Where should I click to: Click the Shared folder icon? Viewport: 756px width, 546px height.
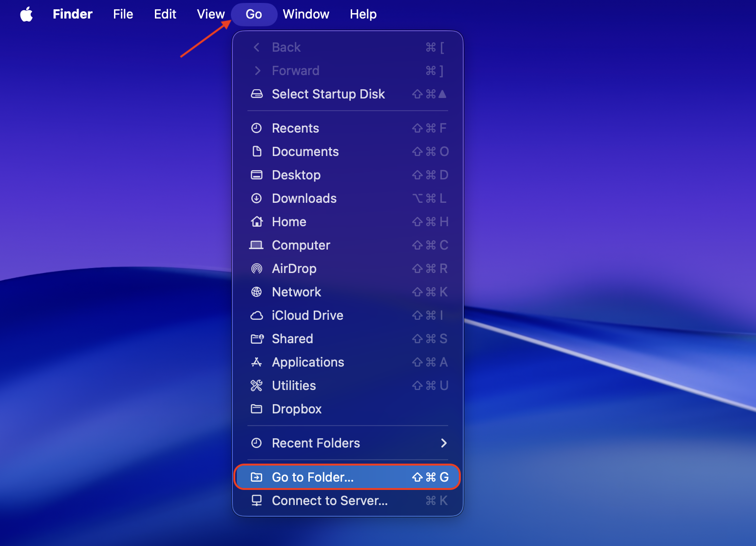point(257,338)
